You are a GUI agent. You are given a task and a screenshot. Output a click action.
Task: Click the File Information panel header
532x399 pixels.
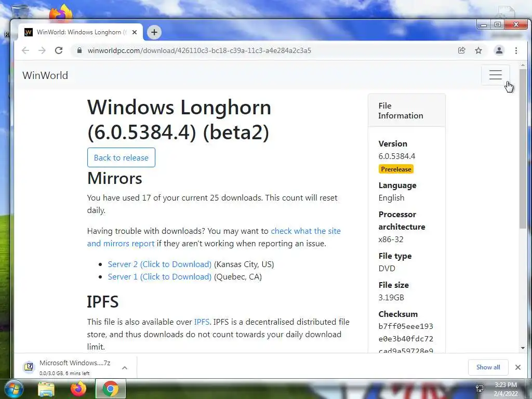coord(406,111)
